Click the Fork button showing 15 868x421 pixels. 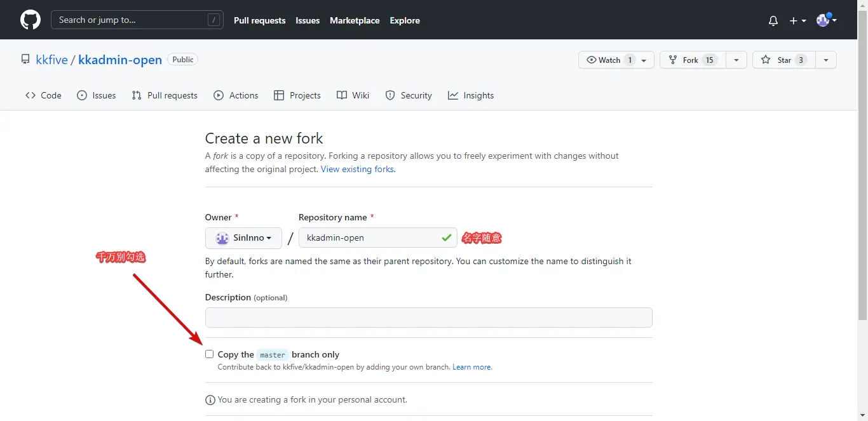[x=693, y=60]
